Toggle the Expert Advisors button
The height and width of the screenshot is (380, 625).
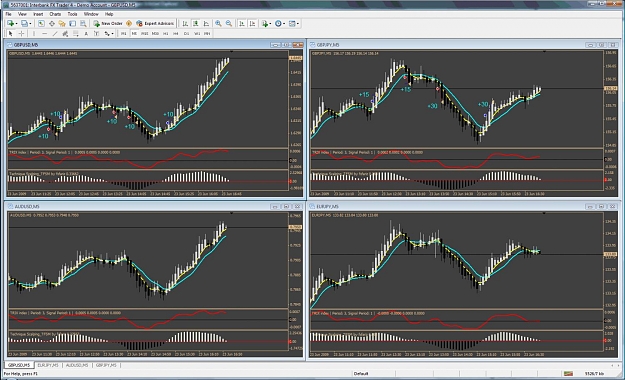pyautogui.click(x=155, y=24)
